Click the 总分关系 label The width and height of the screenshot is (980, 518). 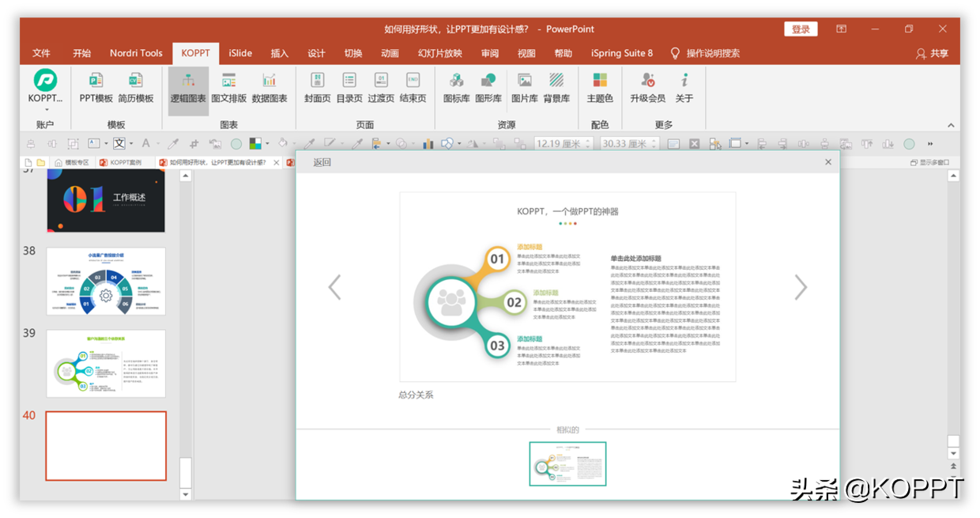pos(416,395)
